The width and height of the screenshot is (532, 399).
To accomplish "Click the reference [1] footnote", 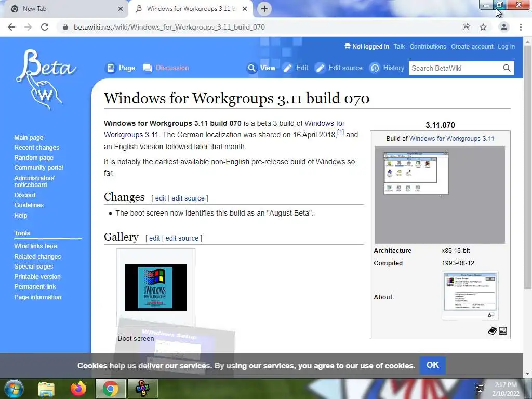I will point(340,132).
